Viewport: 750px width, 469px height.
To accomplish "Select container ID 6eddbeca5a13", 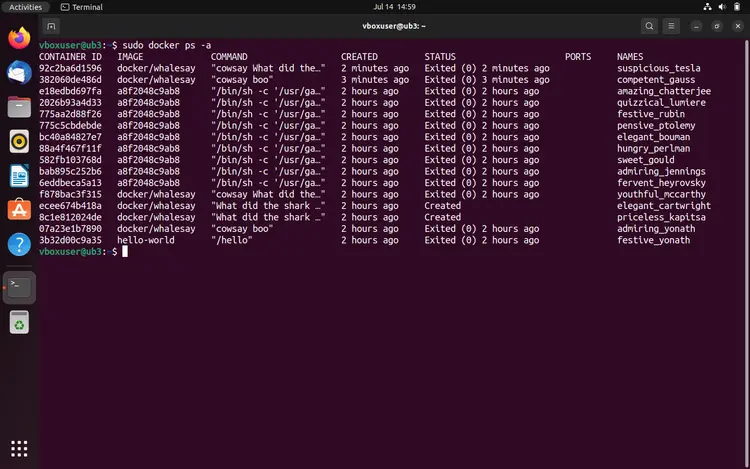I will (x=70, y=183).
